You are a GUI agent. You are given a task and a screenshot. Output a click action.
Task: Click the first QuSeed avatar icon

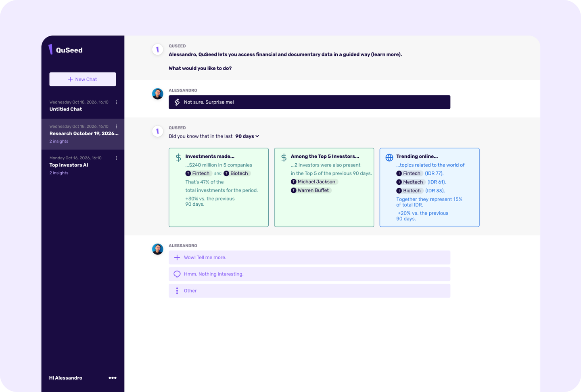pos(157,50)
